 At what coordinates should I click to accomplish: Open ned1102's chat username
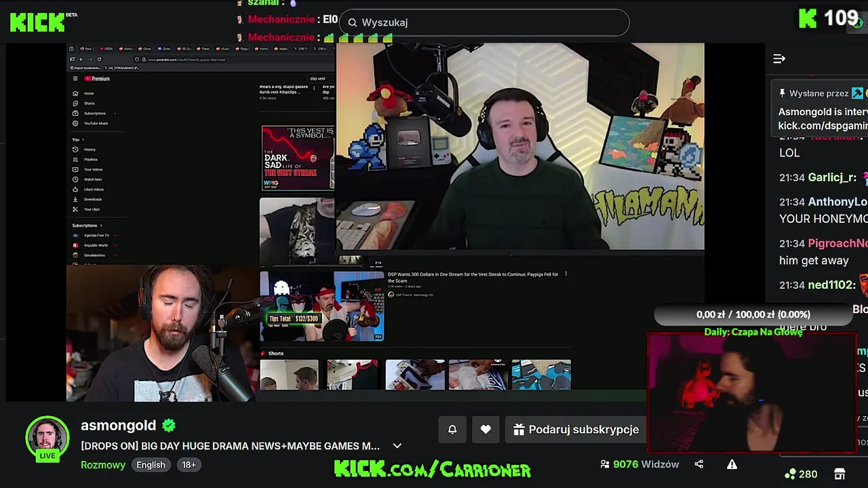click(x=831, y=285)
